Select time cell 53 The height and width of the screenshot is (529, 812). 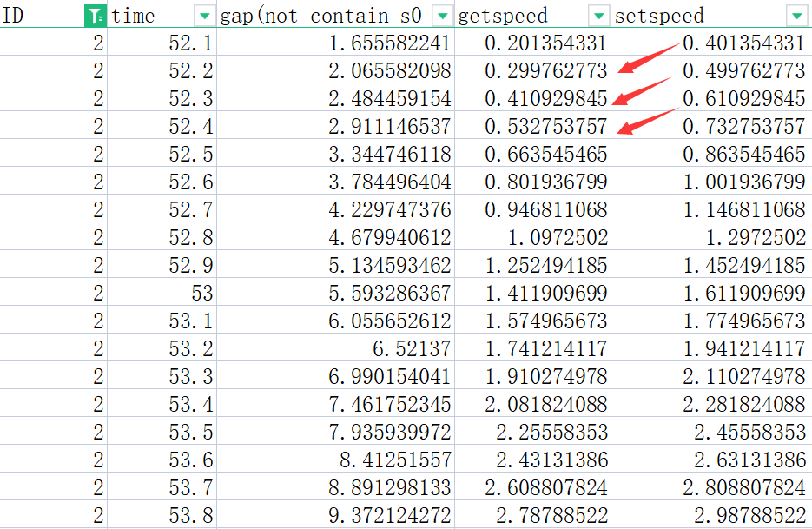coord(162,293)
